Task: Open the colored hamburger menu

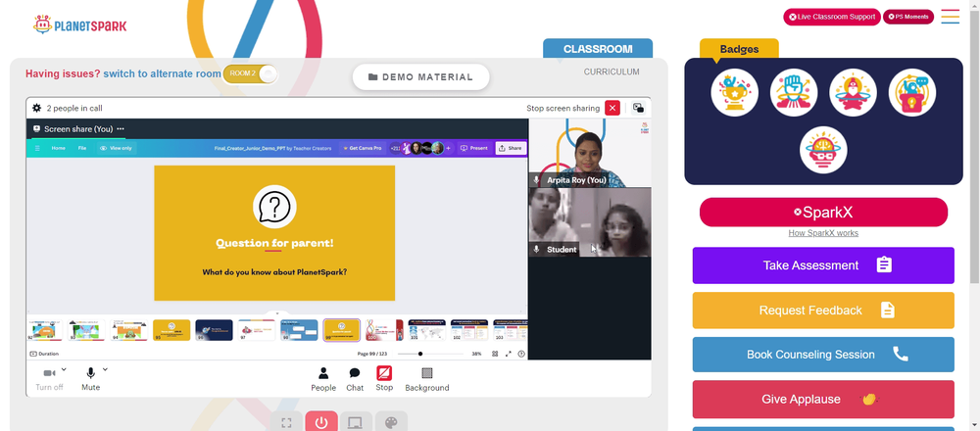Action: [950, 17]
